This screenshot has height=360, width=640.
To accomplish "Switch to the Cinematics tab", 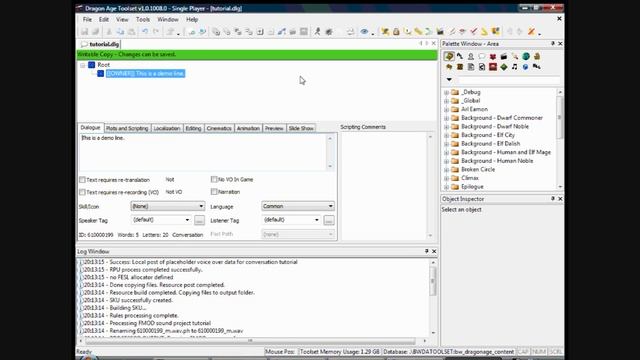I will click(x=219, y=128).
